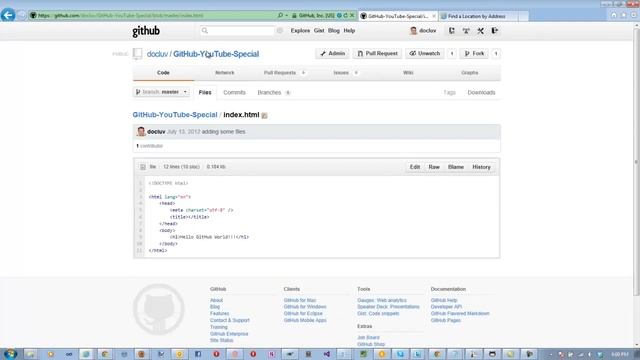Screen dimensions: 640x360
Task: Click the Fork button
Action: (x=474, y=53)
